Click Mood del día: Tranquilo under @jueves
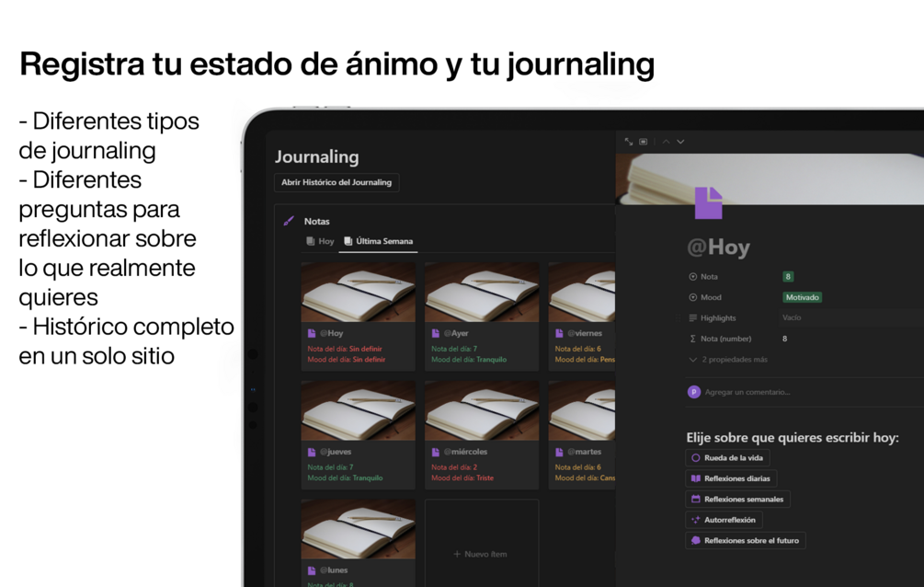Viewport: 924px width, 587px height. [346, 478]
